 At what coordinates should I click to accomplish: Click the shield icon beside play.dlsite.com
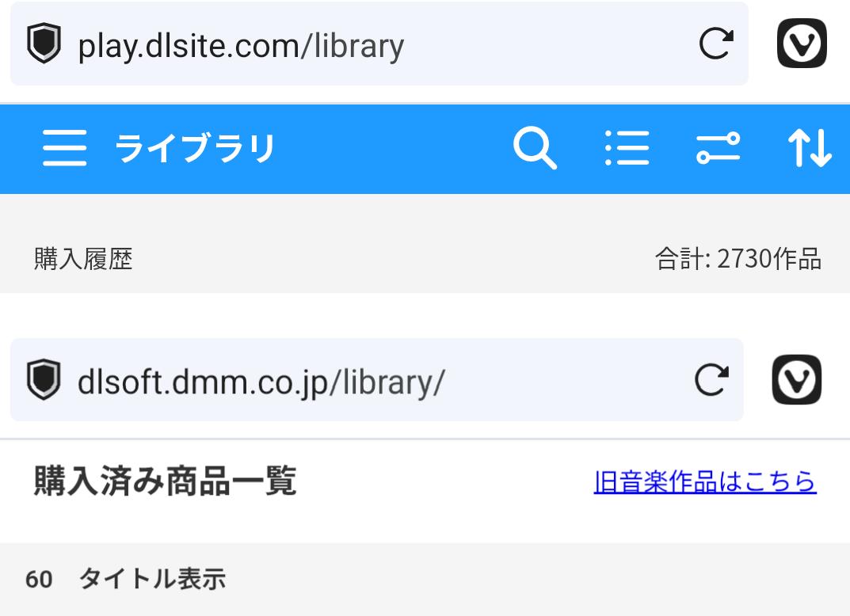click(44, 44)
